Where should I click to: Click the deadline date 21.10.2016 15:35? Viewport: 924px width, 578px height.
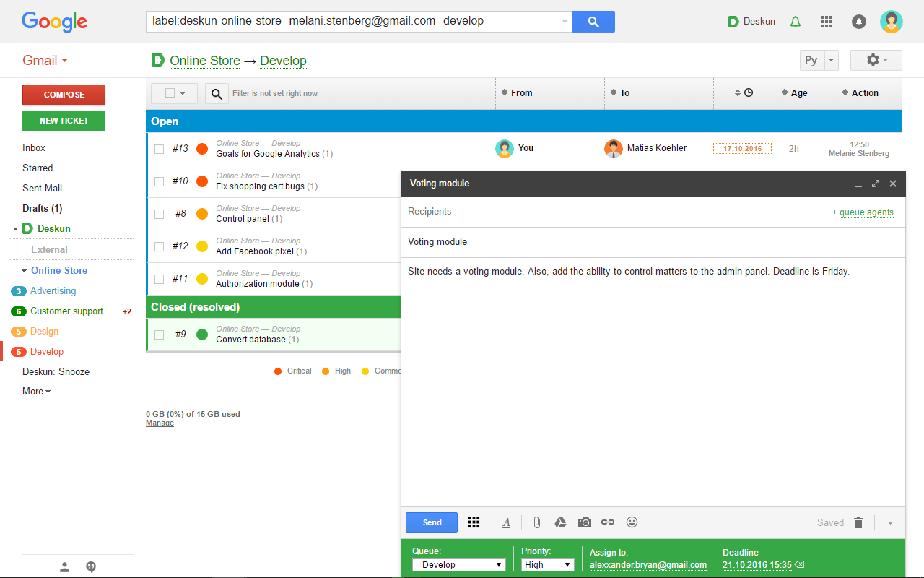pyautogui.click(x=757, y=565)
